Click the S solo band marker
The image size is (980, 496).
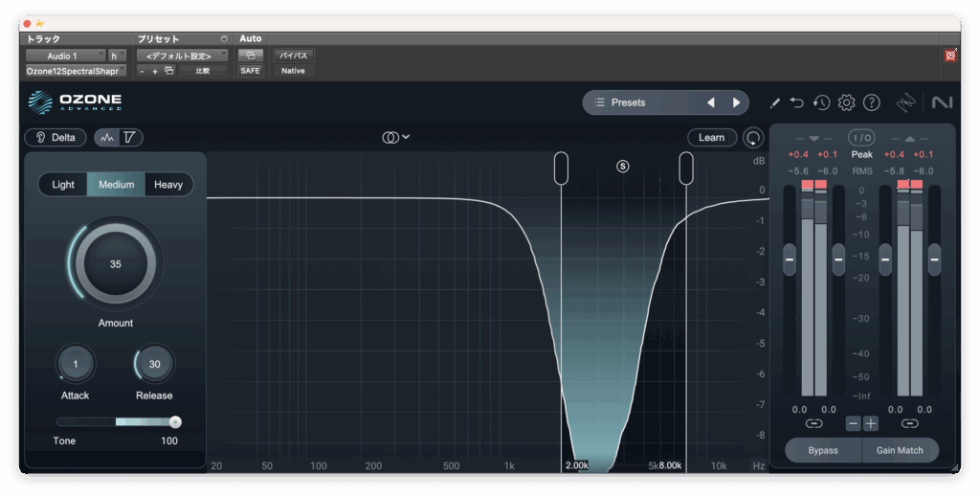pyautogui.click(x=623, y=166)
